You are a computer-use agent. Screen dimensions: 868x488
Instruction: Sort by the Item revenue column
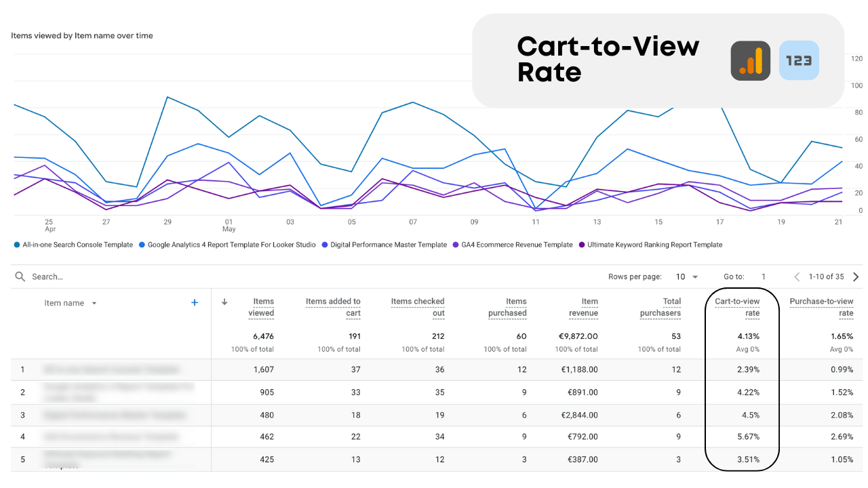[x=584, y=307]
